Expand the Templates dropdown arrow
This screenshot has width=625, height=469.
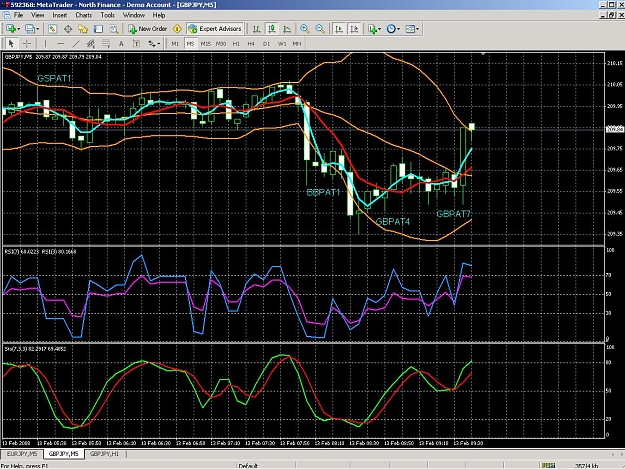(417, 29)
